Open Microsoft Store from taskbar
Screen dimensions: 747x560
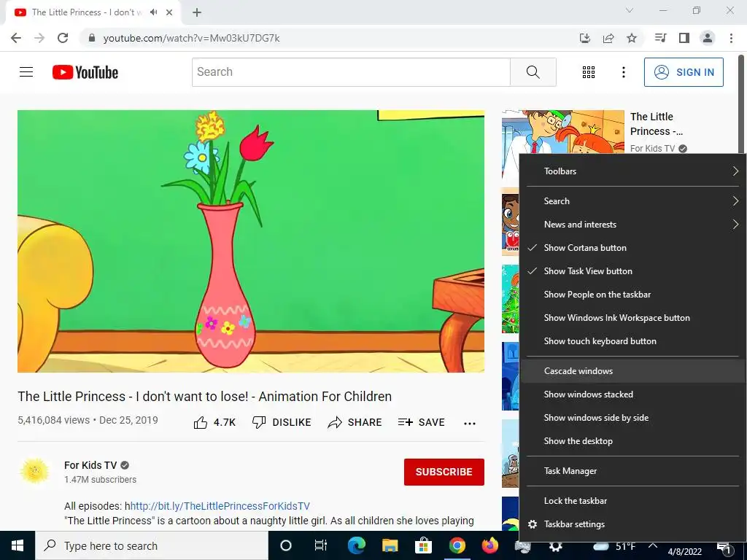[423, 545]
